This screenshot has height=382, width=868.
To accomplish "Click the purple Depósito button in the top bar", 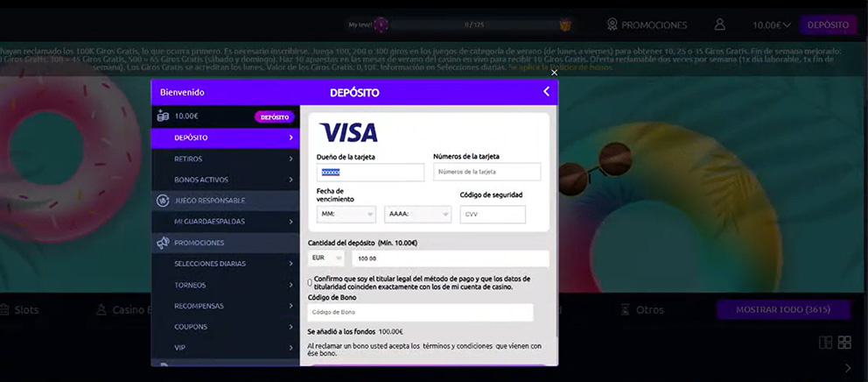I will pos(828,25).
